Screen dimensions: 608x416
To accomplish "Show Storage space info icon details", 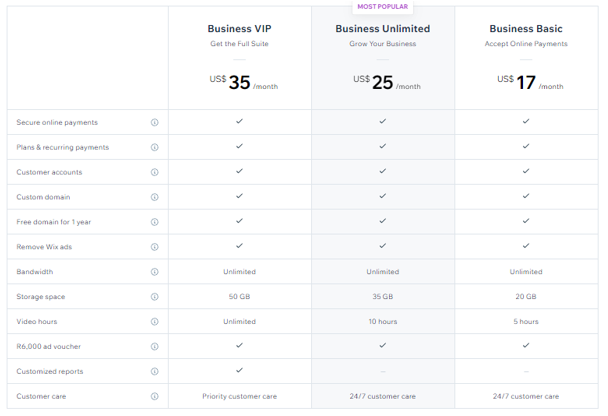I will click(x=154, y=297).
